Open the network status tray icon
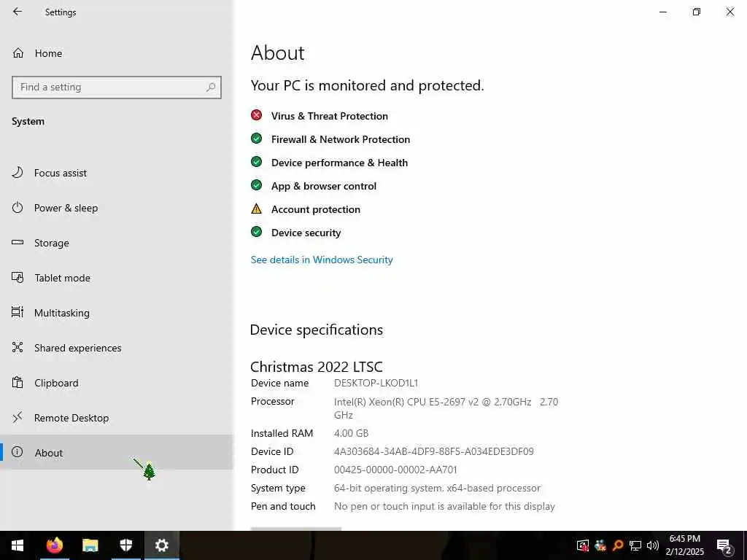 point(635,545)
